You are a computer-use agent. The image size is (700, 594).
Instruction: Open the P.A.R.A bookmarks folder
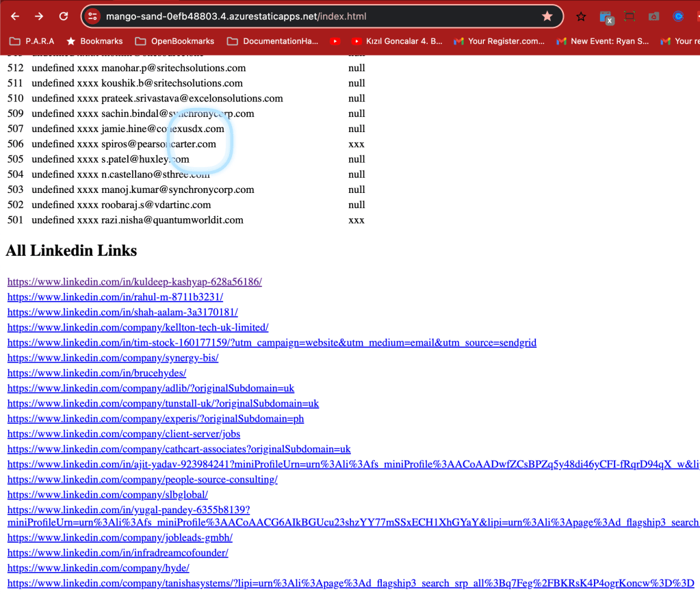click(31, 41)
